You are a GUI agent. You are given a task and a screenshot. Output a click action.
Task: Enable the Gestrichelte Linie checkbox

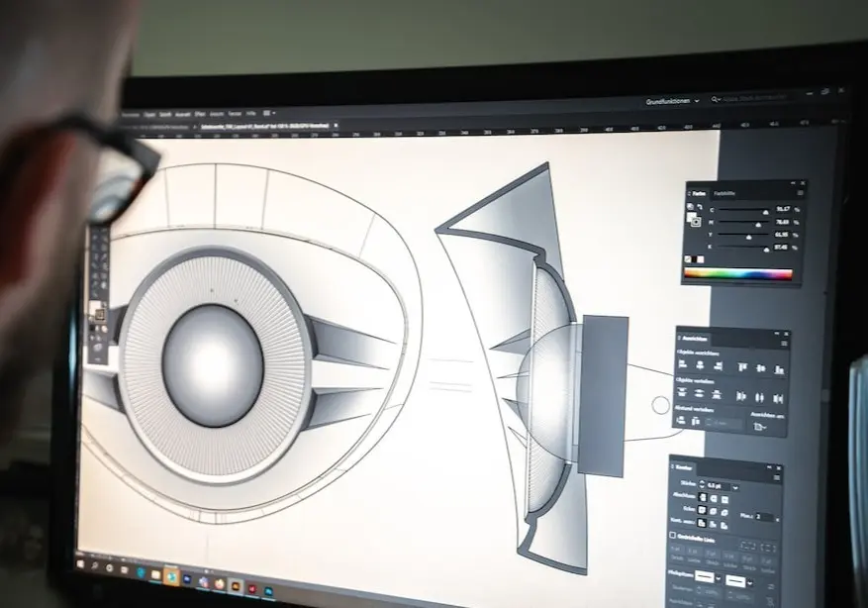click(x=674, y=536)
